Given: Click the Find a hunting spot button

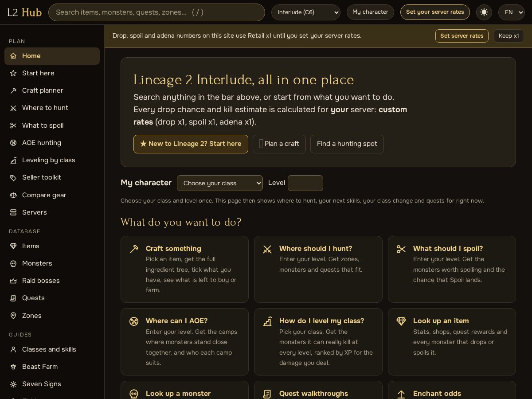Looking at the screenshot, I should click(347, 144).
